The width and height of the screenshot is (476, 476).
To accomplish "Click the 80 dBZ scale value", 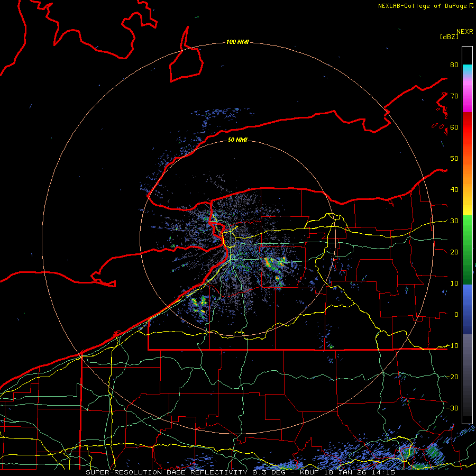I will coord(454,65).
